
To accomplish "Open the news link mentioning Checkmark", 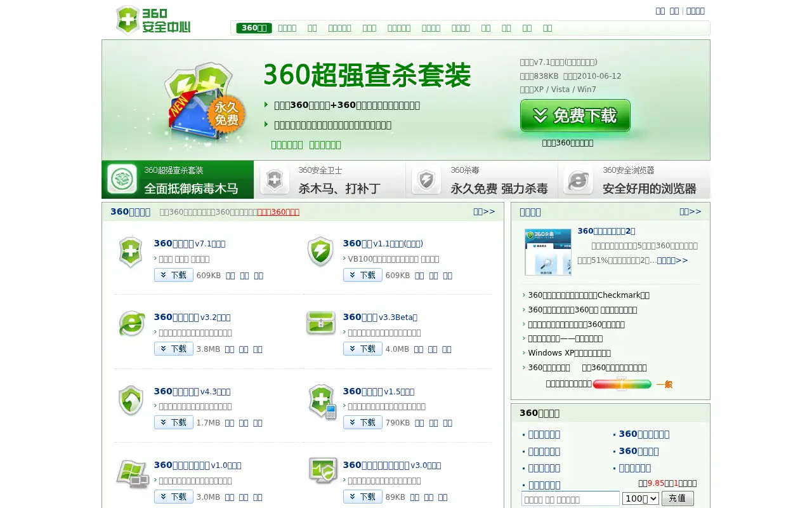I will 589,295.
